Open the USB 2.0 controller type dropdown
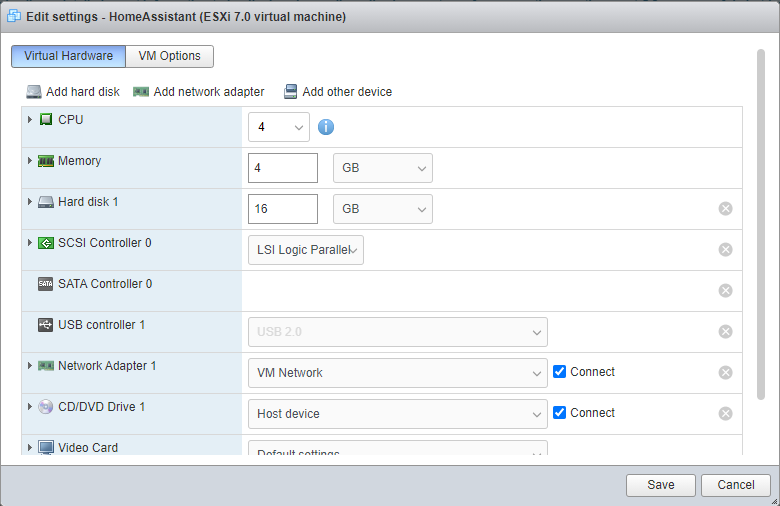Image resolution: width=780 pixels, height=506 pixels. coord(398,332)
